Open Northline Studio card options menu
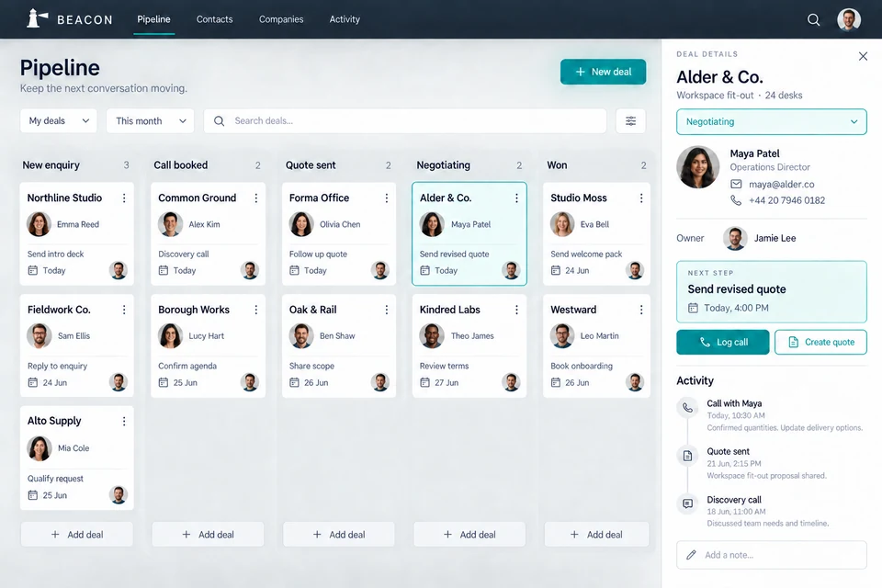Screen dimensions: 882x588 (x=124, y=198)
